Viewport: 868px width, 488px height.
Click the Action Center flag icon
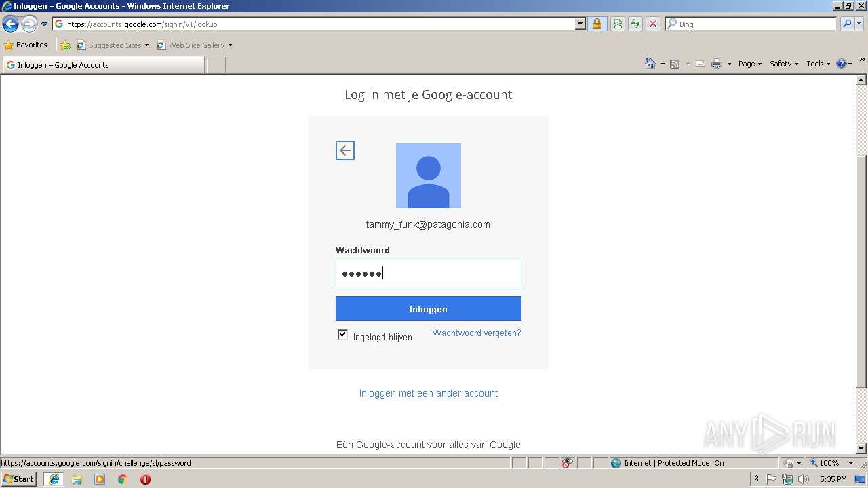pyautogui.click(x=771, y=479)
